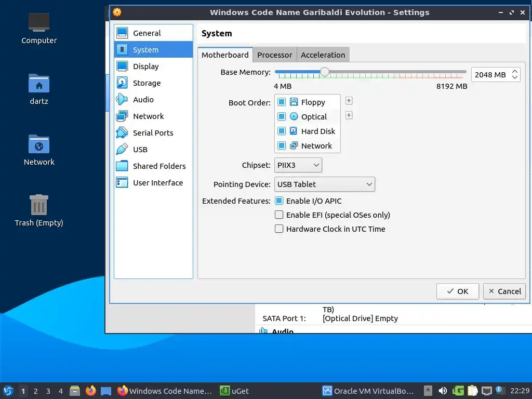Screen dimensions: 532x399
Task: Open the Network settings category
Action: [x=153, y=116]
